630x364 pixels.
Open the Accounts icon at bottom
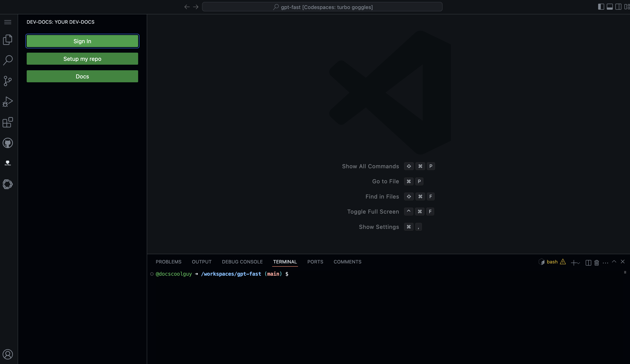8,354
